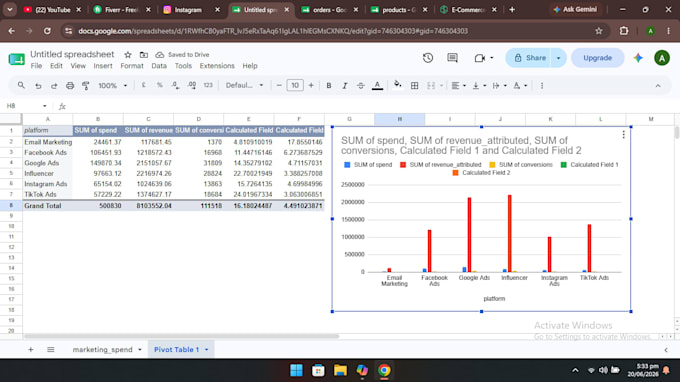This screenshot has height=382, width=680.
Task: Open the merge cells dropdown
Action: (x=441, y=86)
